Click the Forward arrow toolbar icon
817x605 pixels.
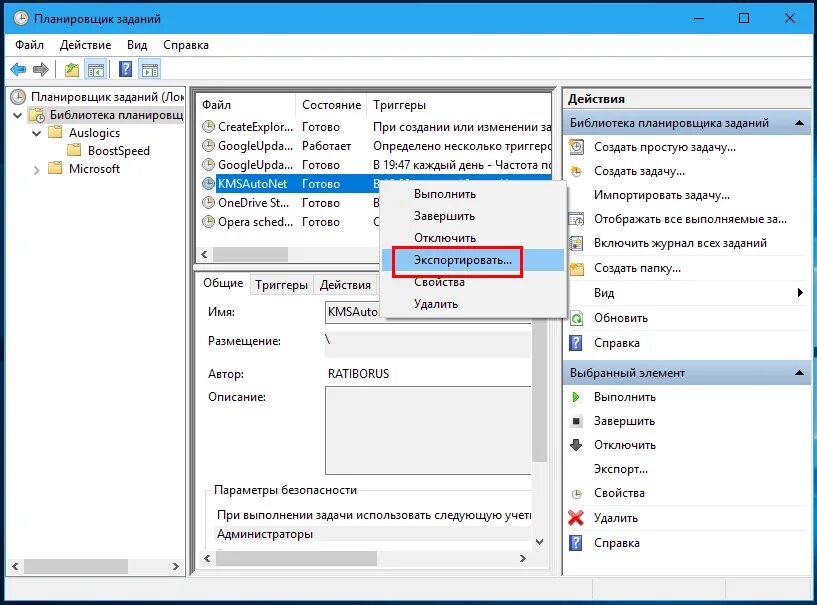[x=41, y=69]
